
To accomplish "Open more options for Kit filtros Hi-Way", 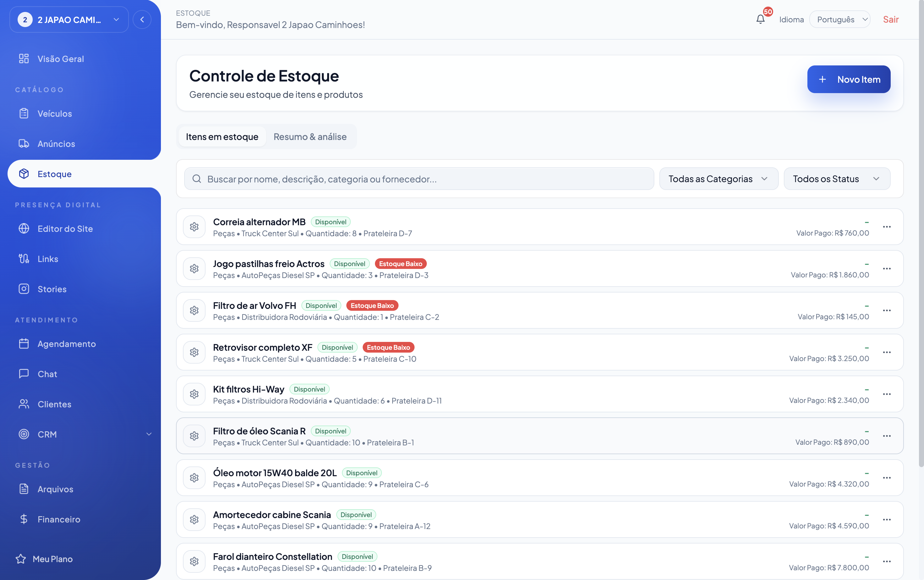I will (887, 394).
